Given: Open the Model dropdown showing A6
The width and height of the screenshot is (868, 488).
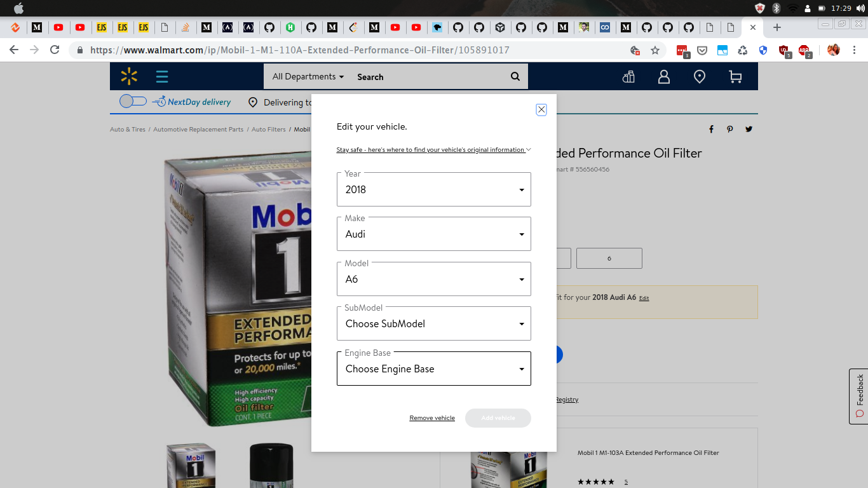Looking at the screenshot, I should (434, 279).
